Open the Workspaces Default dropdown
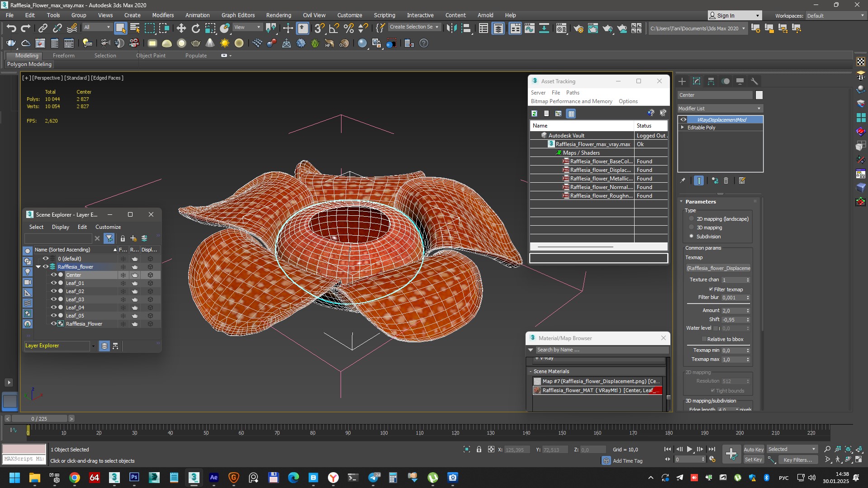Screen dimensions: 868x488 tap(835, 16)
